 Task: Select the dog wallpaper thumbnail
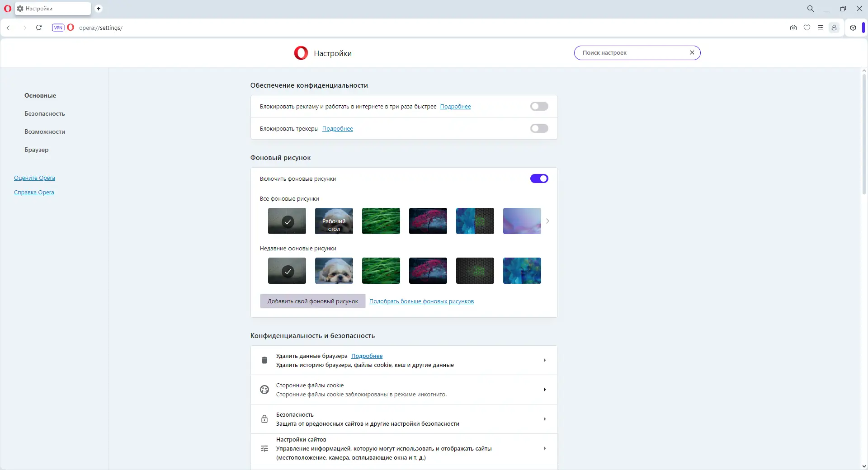click(x=334, y=271)
